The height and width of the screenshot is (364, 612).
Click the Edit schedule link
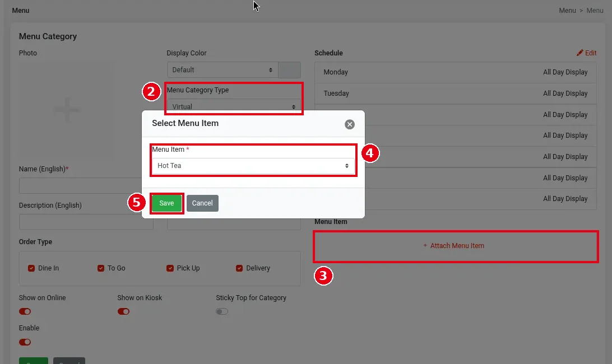pos(586,53)
